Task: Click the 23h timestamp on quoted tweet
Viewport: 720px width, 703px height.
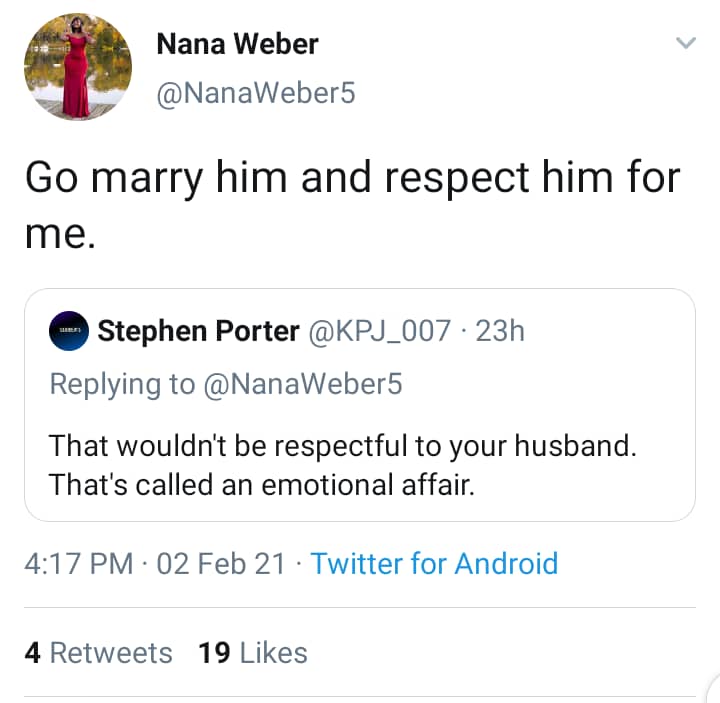Action: [x=500, y=332]
